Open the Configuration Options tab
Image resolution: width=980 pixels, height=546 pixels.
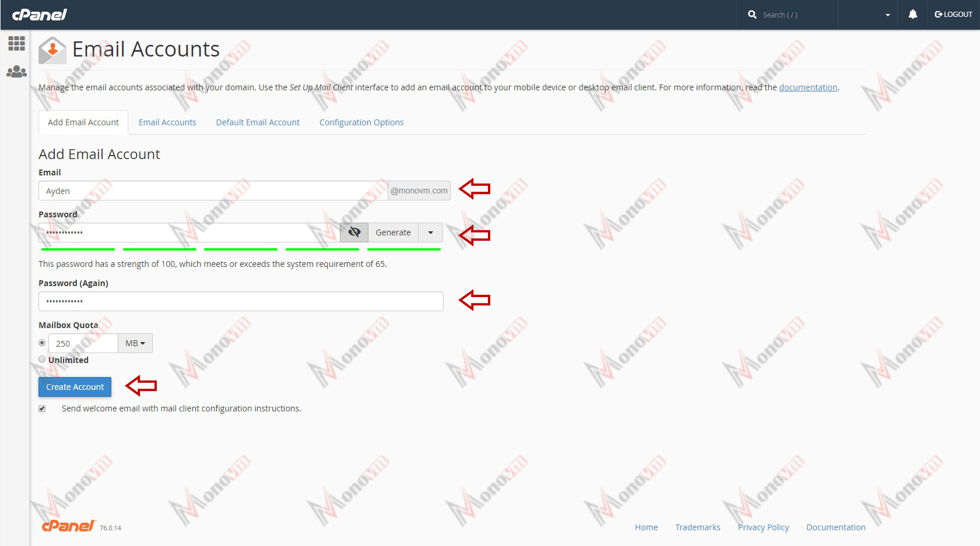(x=361, y=122)
